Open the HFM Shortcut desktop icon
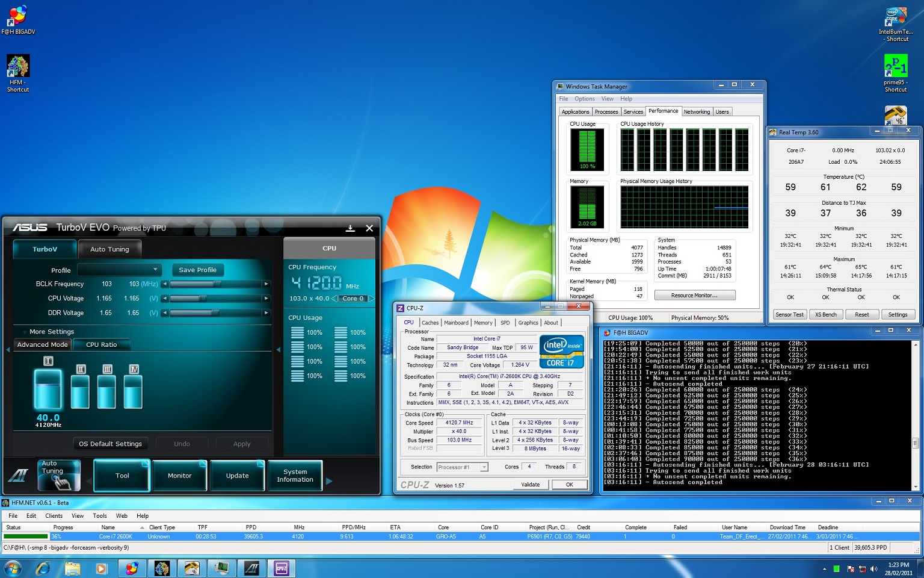 pyautogui.click(x=18, y=73)
